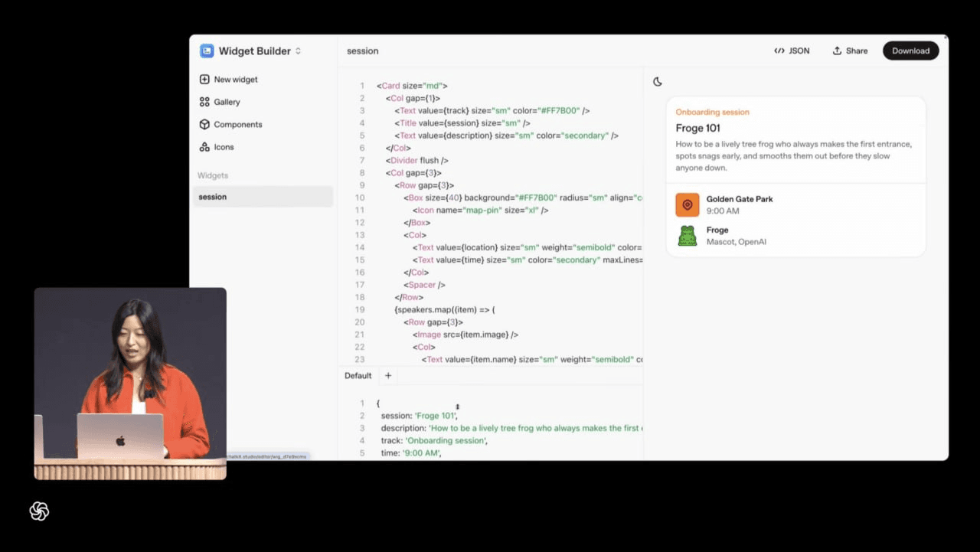The width and height of the screenshot is (980, 552).
Task: Click the code line with Icon name="map-pin"
Action: (x=481, y=211)
